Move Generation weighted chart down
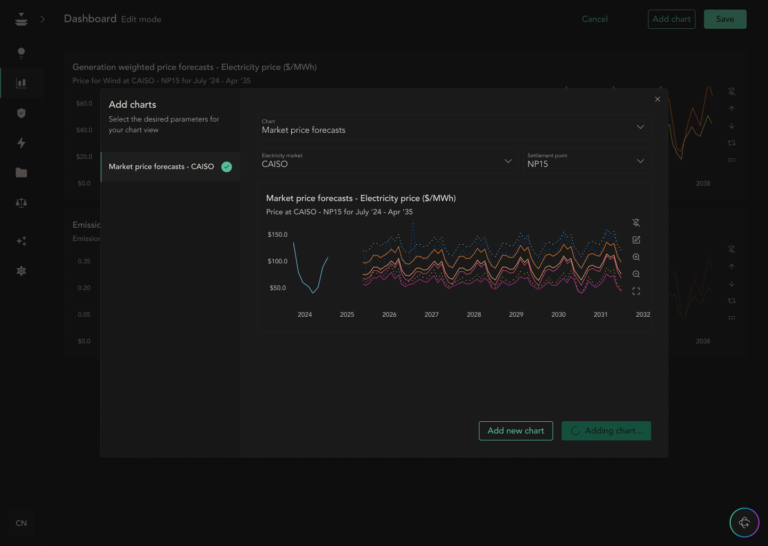 (x=732, y=126)
